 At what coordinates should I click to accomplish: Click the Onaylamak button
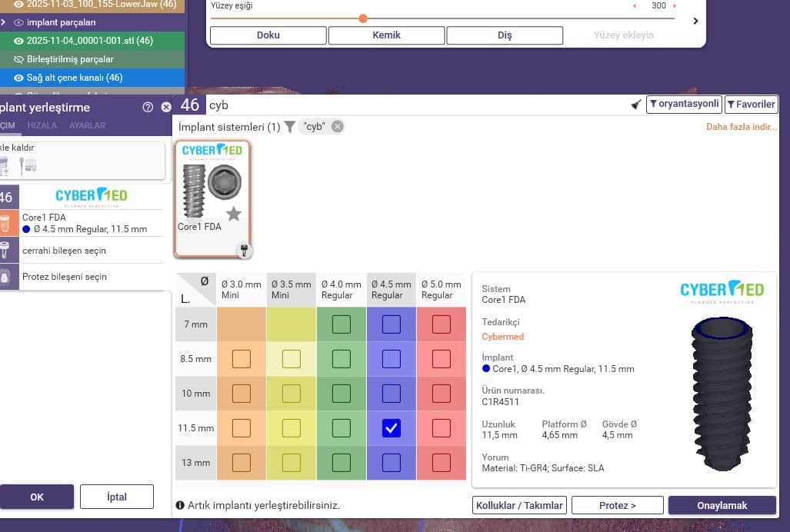pyautogui.click(x=722, y=505)
